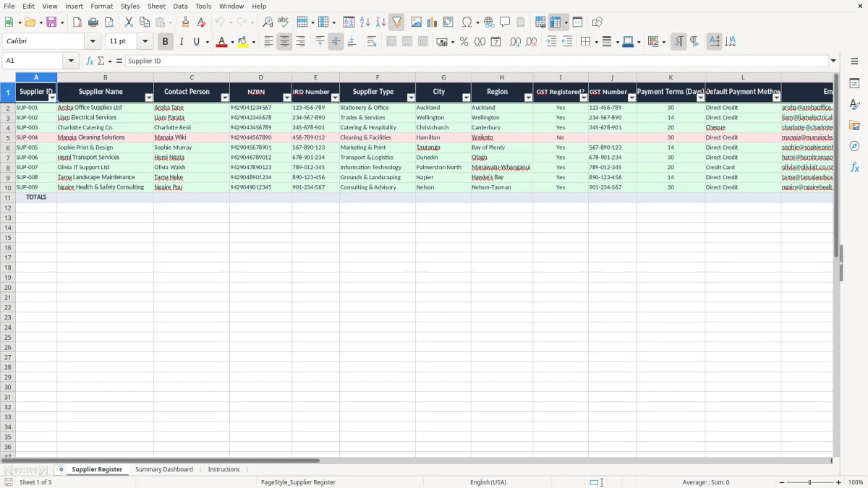The height and width of the screenshot is (488, 868).
Task: Toggle Center Horizontally alignment
Action: coord(284,42)
